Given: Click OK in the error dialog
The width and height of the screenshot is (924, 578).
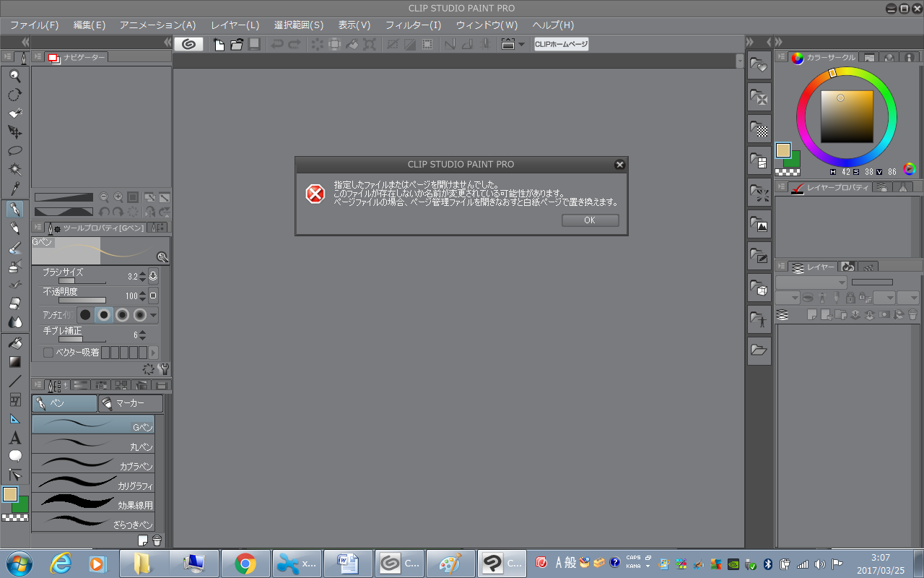Looking at the screenshot, I should [x=590, y=220].
